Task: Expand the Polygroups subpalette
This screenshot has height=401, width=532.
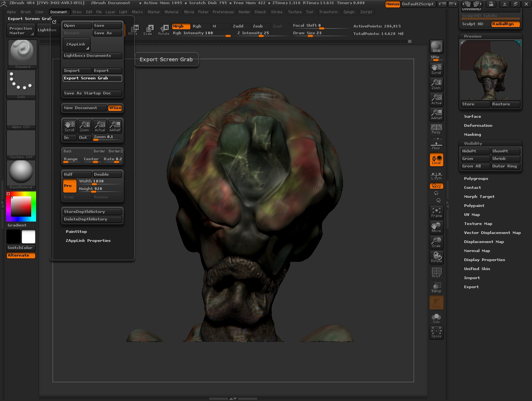Action: [476, 179]
